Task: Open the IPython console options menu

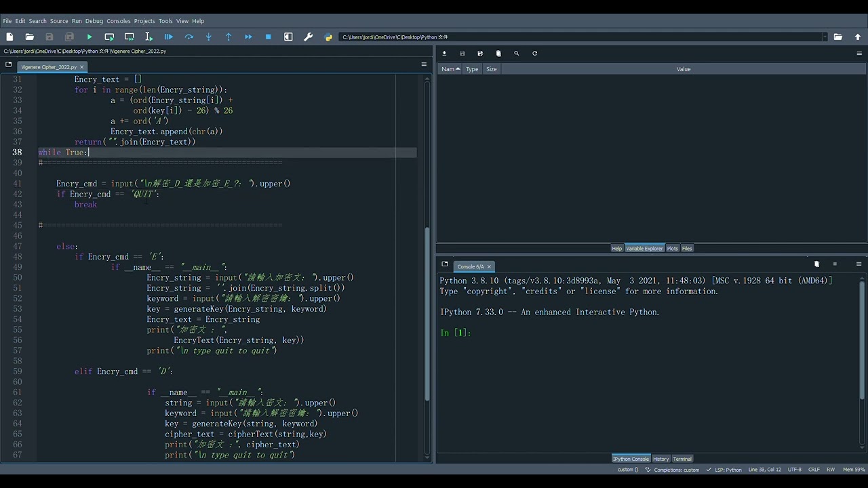Action: coord(859,264)
